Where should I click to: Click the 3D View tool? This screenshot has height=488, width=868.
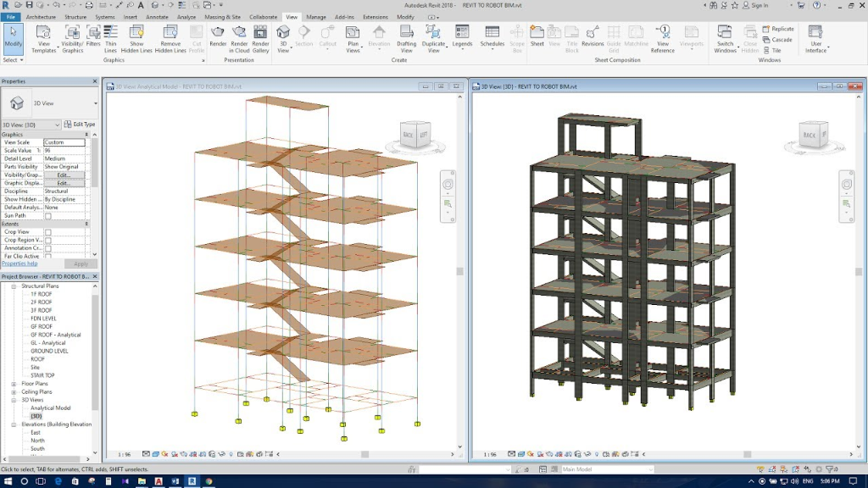pyautogui.click(x=283, y=39)
